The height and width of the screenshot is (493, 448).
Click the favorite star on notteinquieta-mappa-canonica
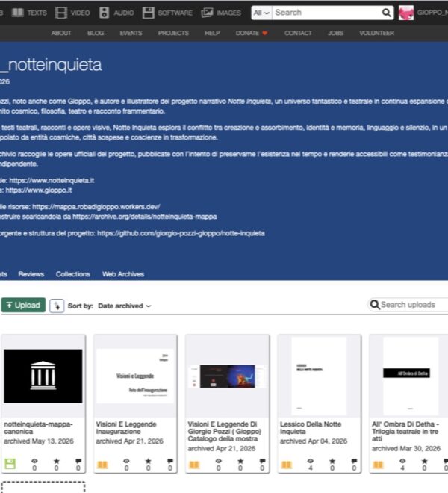click(57, 461)
